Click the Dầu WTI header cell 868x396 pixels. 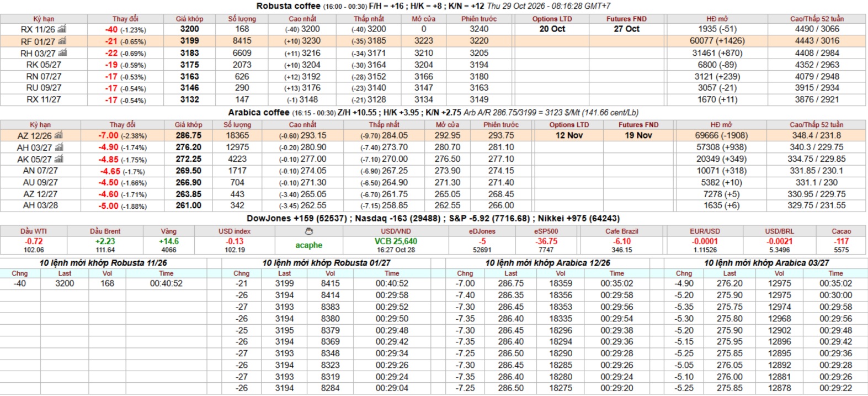[x=34, y=231]
